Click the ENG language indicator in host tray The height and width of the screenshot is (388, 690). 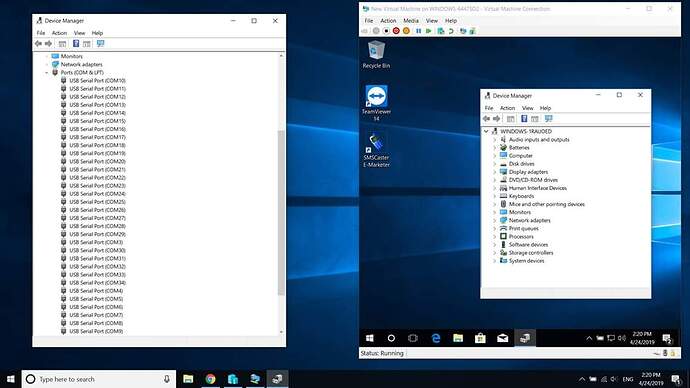pos(628,379)
